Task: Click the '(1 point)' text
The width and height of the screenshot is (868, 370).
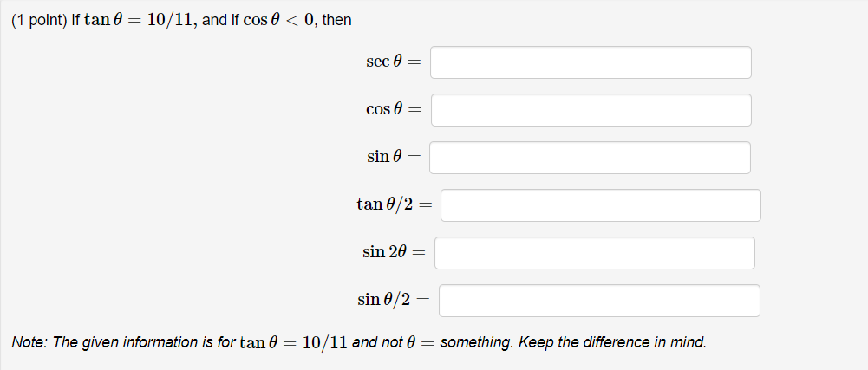Action: pyautogui.click(x=39, y=21)
